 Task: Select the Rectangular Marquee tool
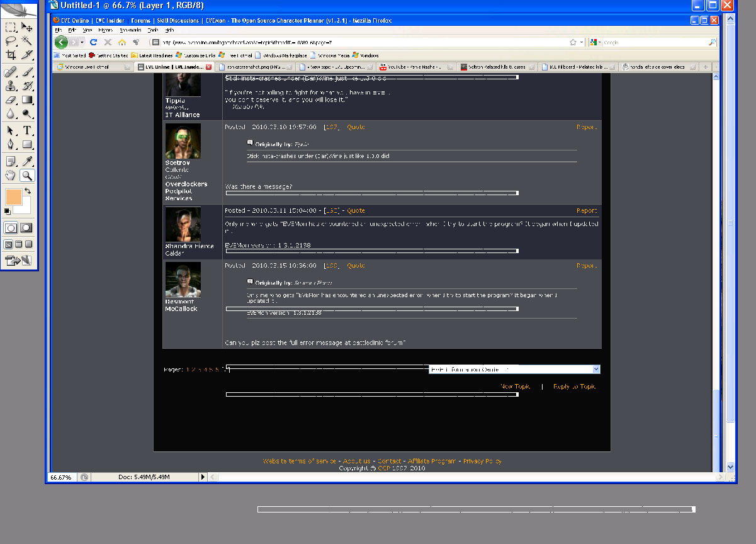click(x=11, y=27)
